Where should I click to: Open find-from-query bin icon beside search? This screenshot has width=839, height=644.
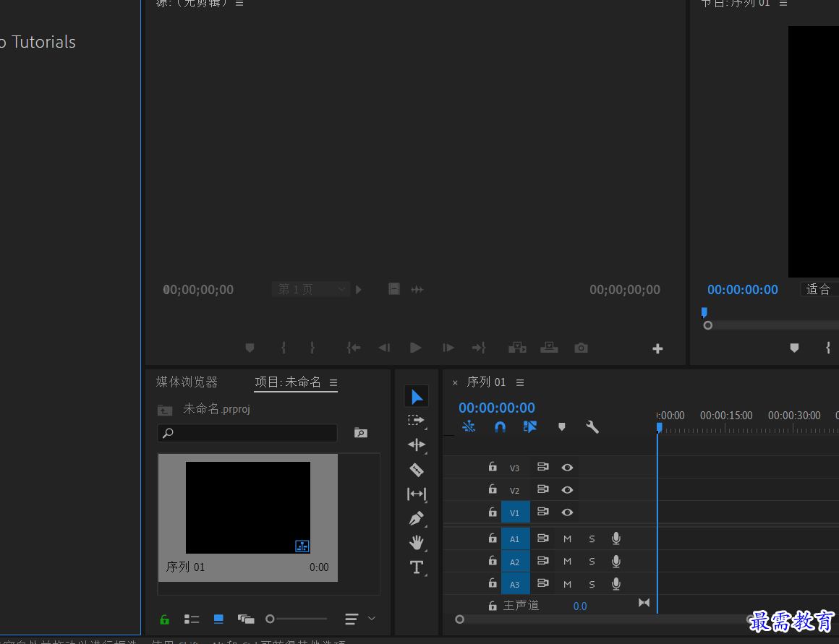tap(361, 433)
